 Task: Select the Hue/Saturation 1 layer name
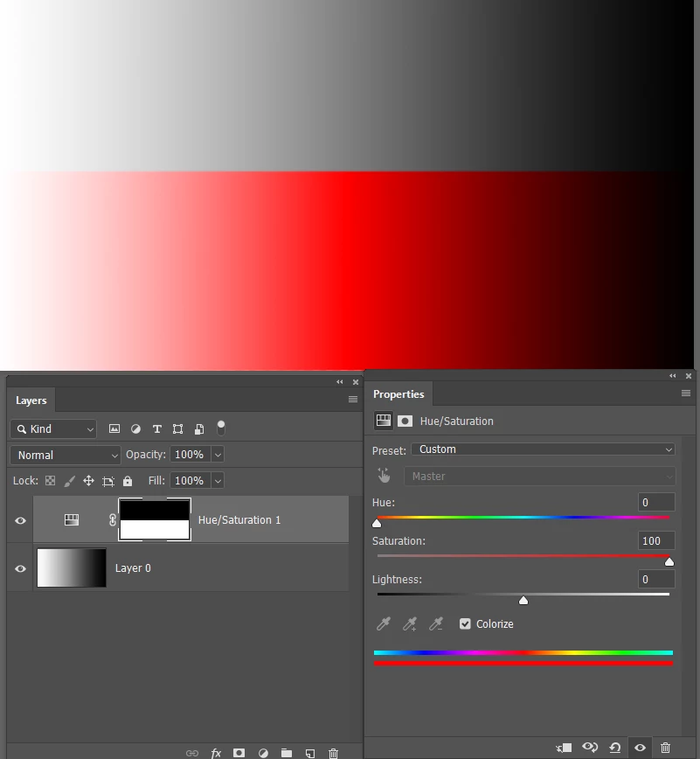(239, 520)
